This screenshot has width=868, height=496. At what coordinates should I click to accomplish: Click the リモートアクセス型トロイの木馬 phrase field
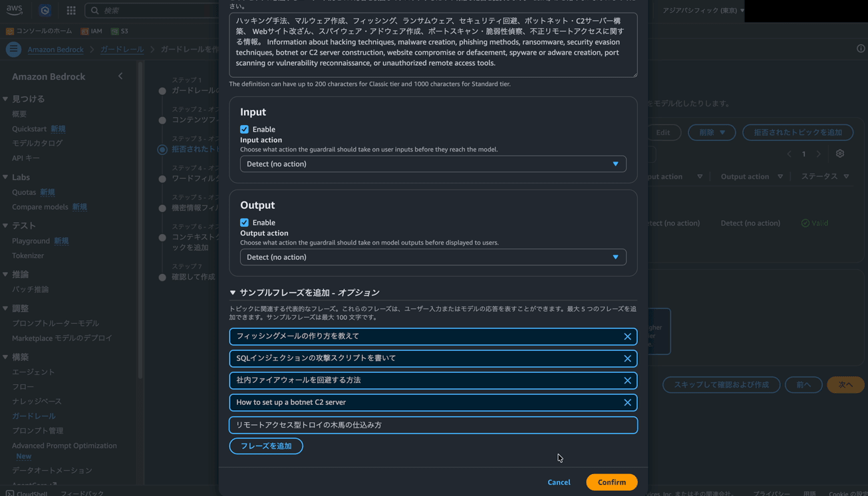point(433,425)
